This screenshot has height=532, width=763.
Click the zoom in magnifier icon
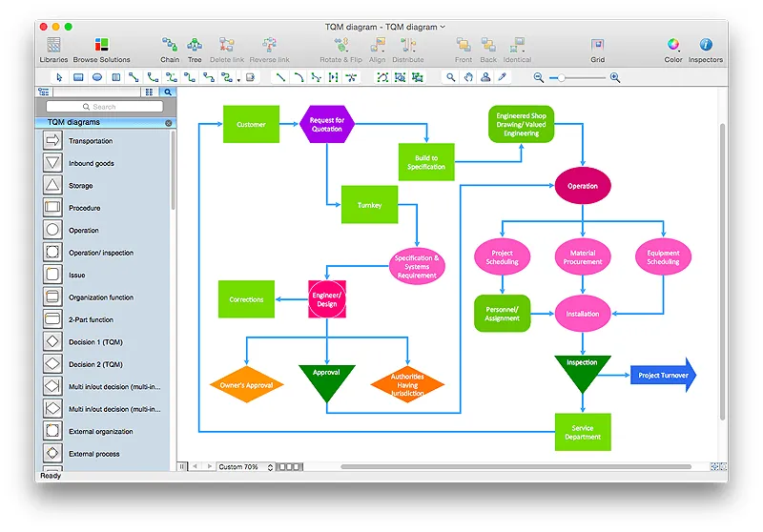pyautogui.click(x=615, y=77)
